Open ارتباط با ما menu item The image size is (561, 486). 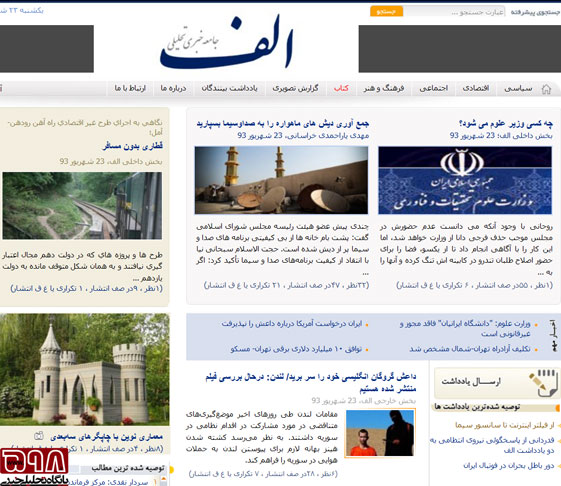130,88
